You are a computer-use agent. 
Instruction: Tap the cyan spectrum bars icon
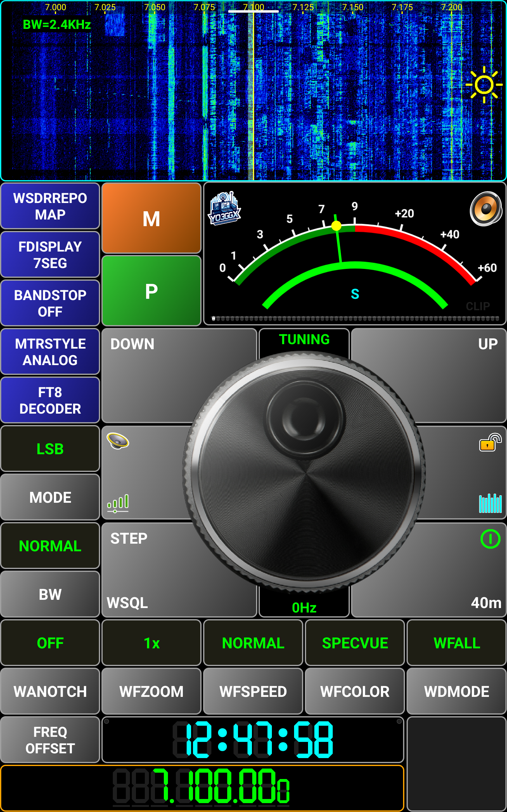[x=490, y=503]
